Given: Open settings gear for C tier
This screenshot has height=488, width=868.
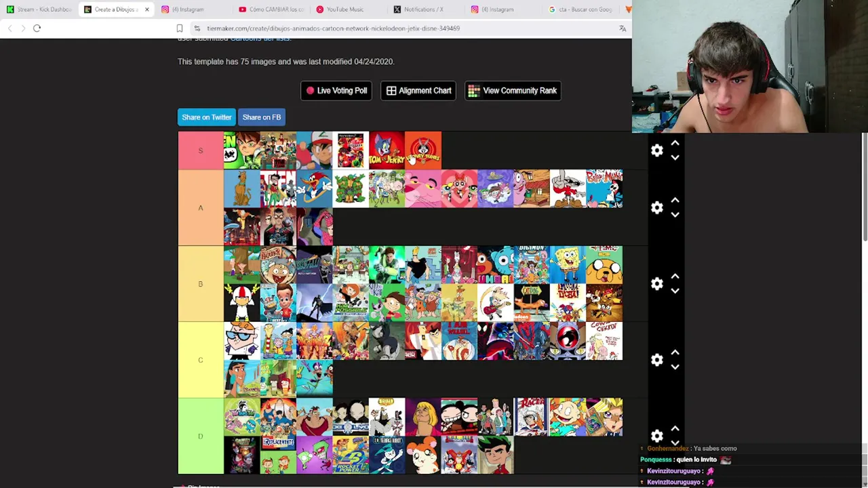Looking at the screenshot, I should pyautogui.click(x=656, y=360).
